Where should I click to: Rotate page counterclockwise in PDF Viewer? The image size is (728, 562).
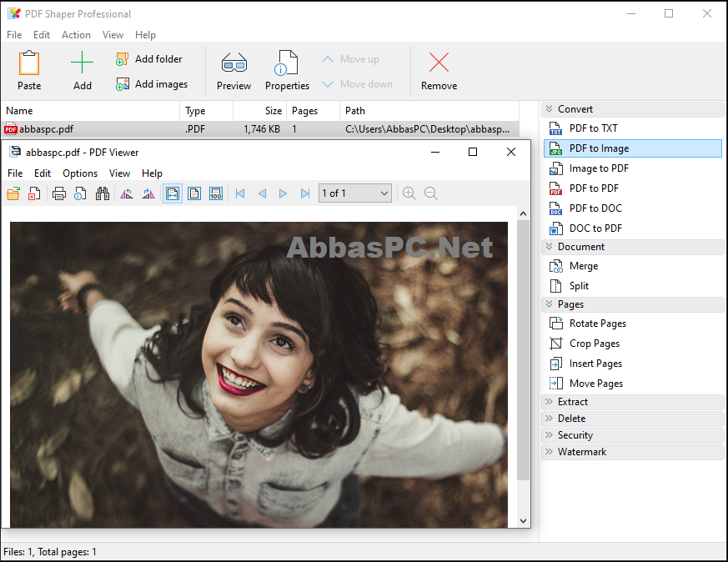point(126,193)
